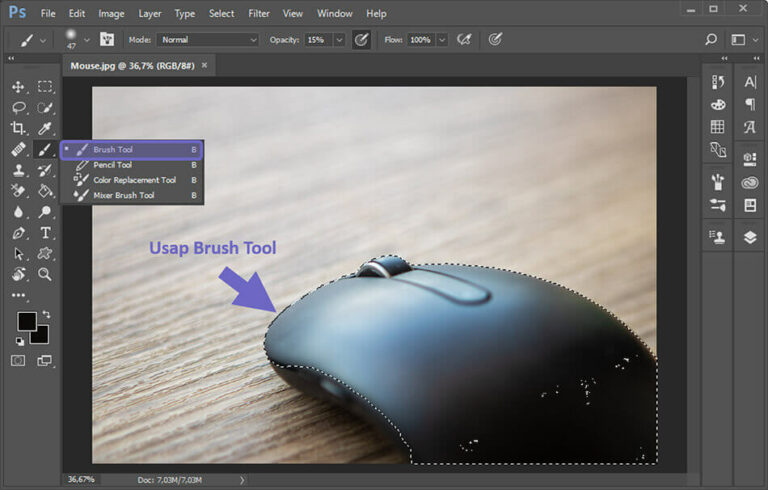Open the Mode Normal dropdown
The width and height of the screenshot is (768, 490).
point(208,40)
